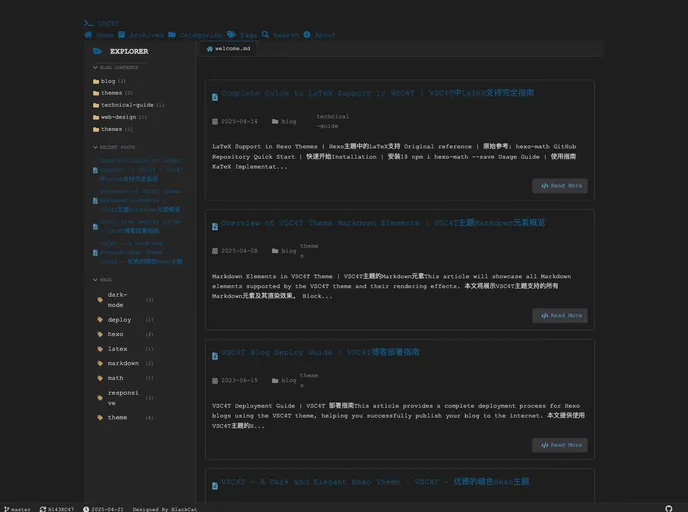688x512 pixels.
Task: Click the blog category on the Deploy Guide post
Action: pyautogui.click(x=284, y=380)
